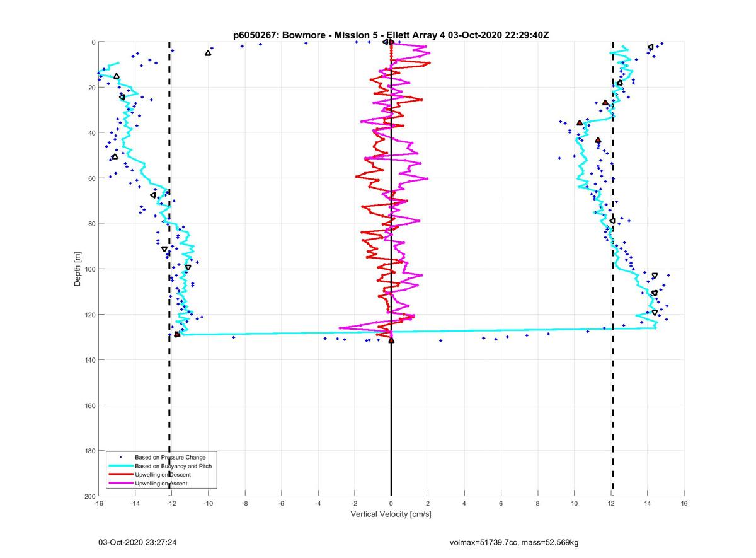Click the x-axis tick label '-12'
The image size is (756, 558).
click(171, 503)
